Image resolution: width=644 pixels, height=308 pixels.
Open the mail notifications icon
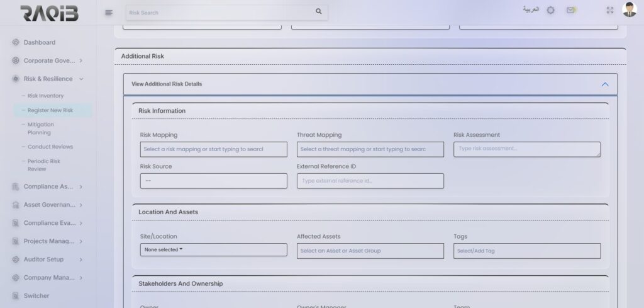tap(570, 11)
